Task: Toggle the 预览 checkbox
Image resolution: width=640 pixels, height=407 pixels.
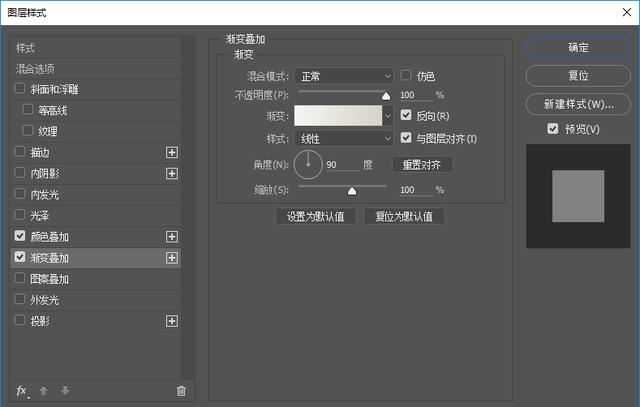Action: [x=553, y=129]
